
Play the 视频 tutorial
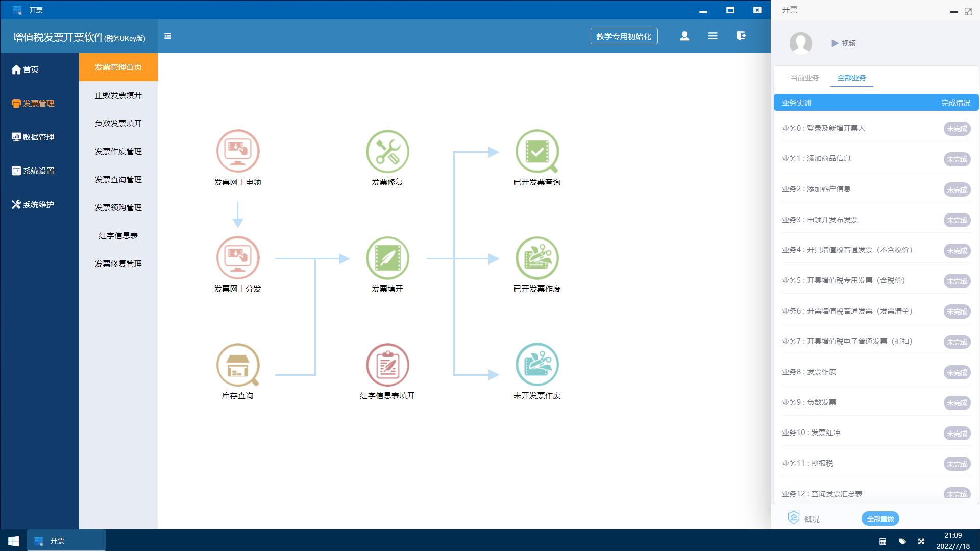click(x=844, y=43)
